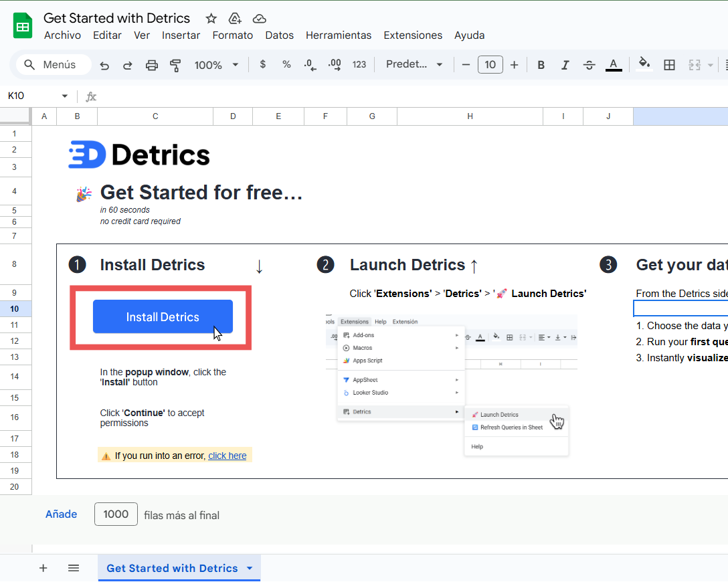
Task: Star the Detrics spreadsheet as favorite
Action: point(211,18)
